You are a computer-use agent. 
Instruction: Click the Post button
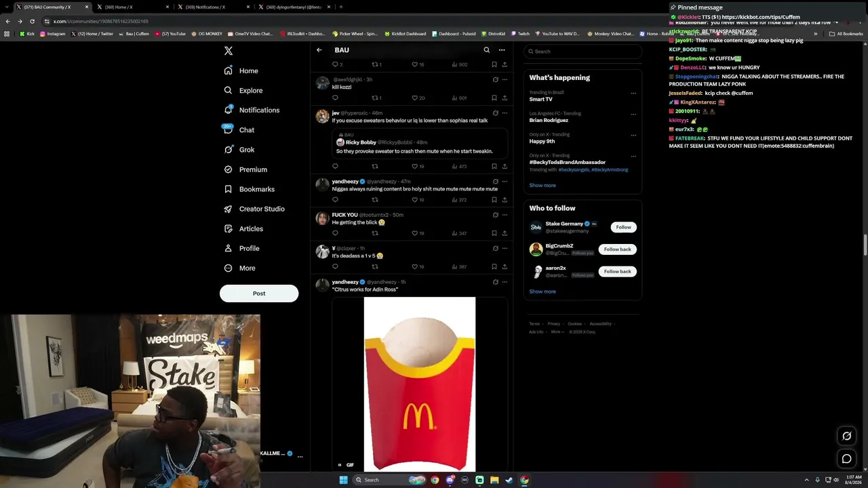259,293
